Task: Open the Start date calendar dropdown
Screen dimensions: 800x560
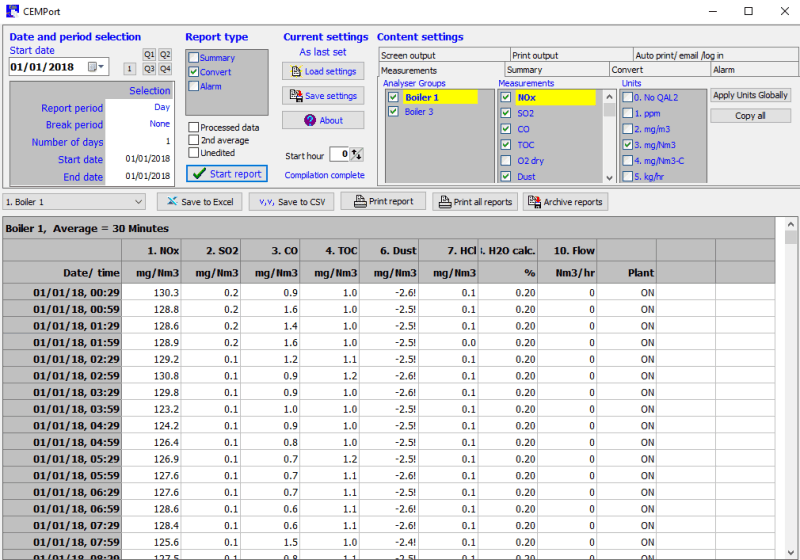Action: coord(96,67)
